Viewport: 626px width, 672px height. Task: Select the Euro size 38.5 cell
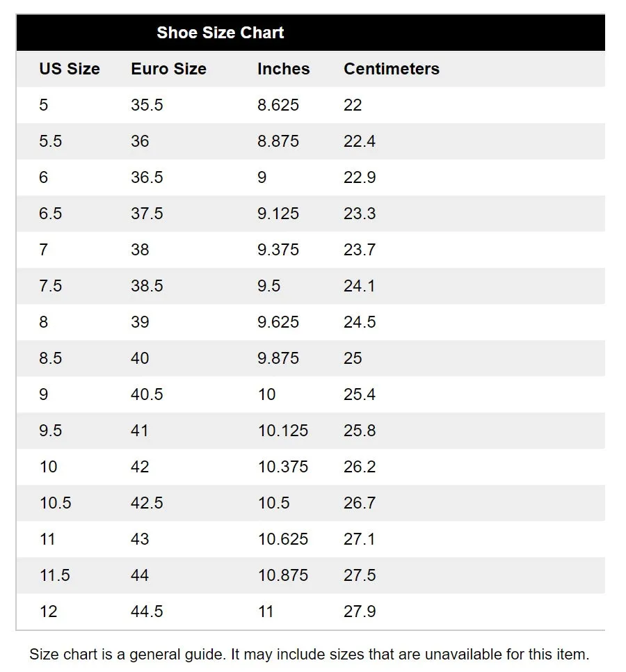[x=147, y=286]
